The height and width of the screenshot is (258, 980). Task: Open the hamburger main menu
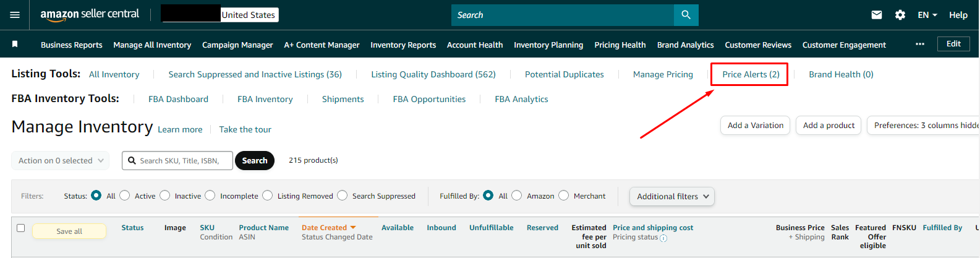[x=15, y=15]
